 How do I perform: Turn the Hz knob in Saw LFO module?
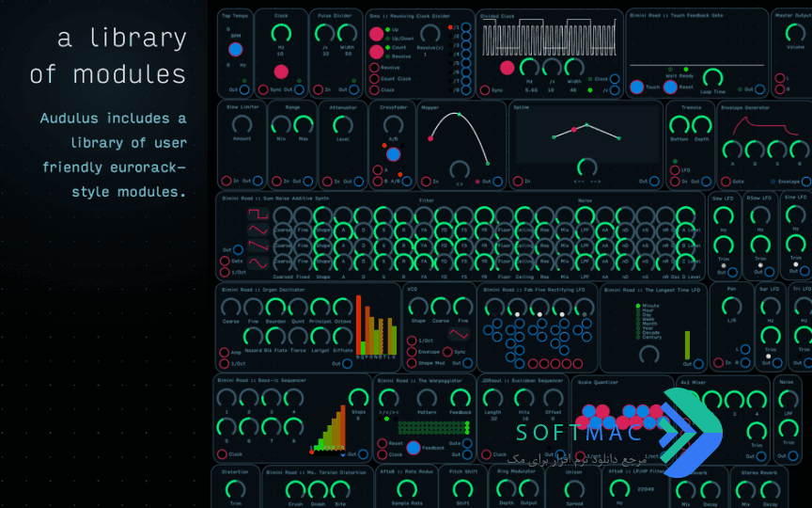tap(724, 215)
